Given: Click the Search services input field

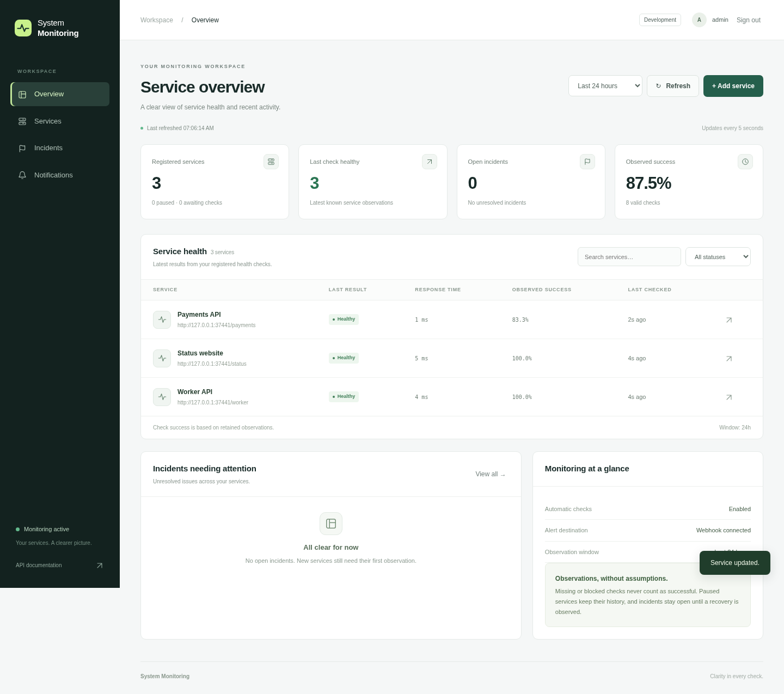Looking at the screenshot, I should click(629, 257).
